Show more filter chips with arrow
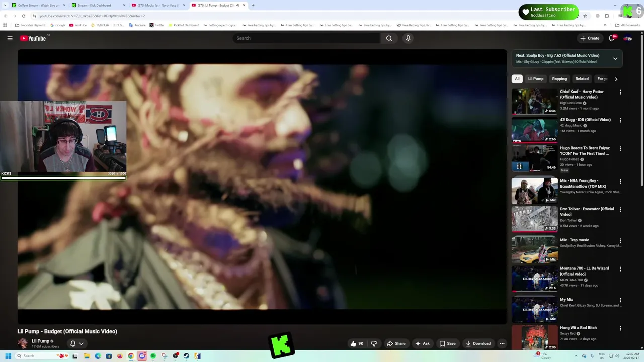The width and height of the screenshot is (644, 362). (x=616, y=79)
